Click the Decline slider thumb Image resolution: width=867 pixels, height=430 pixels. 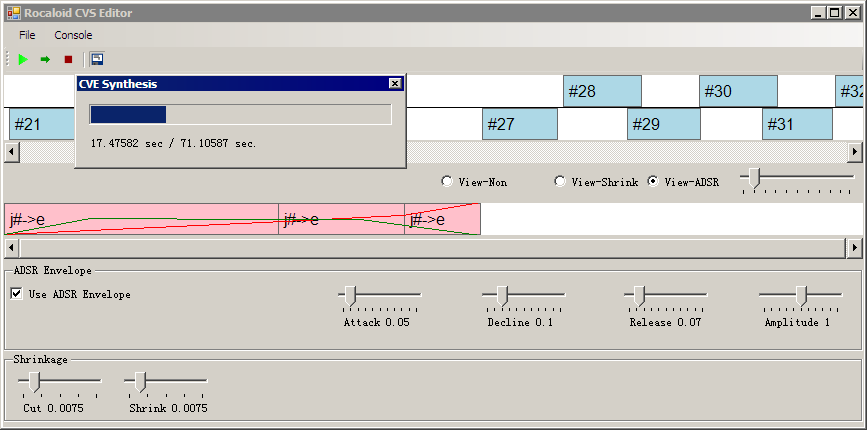pos(502,296)
